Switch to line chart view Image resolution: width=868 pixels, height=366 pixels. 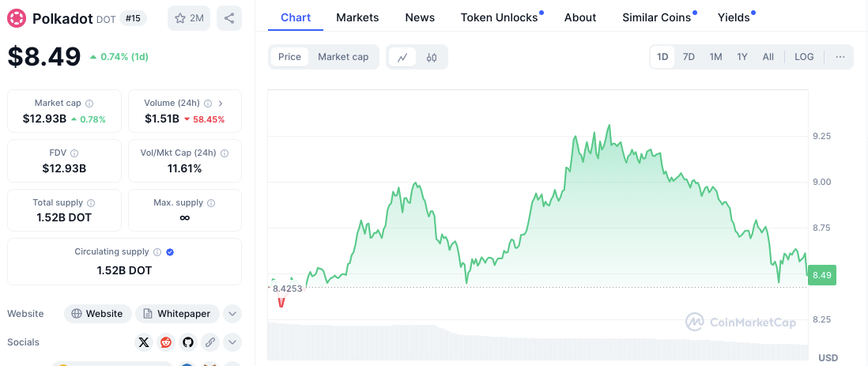tap(402, 57)
